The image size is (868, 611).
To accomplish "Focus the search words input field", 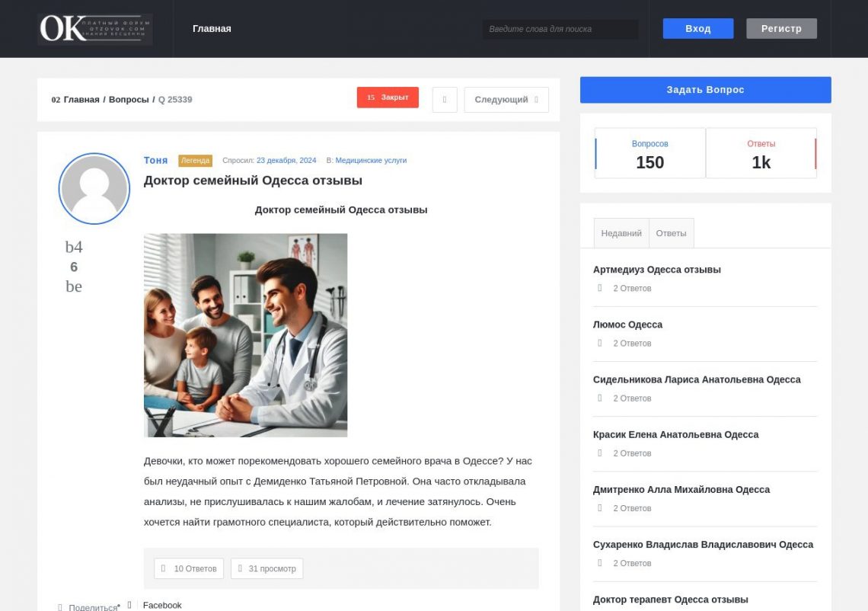I will pos(560,29).
